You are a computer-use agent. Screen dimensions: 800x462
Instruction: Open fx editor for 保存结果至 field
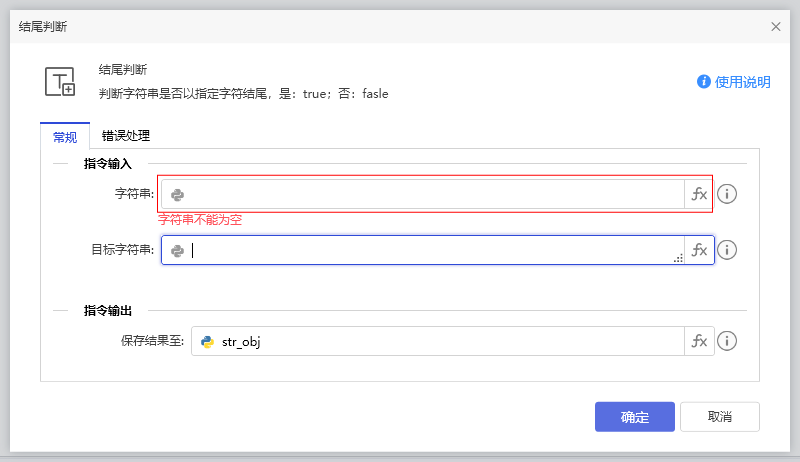tap(699, 341)
